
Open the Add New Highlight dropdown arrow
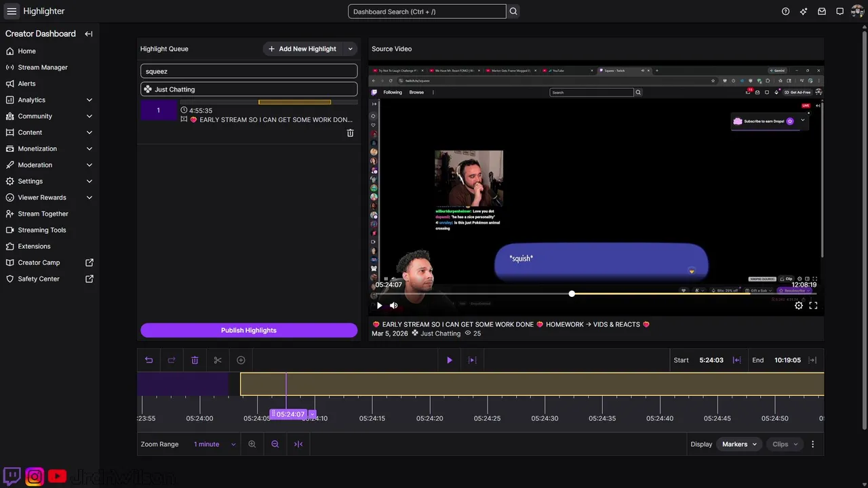[x=351, y=49]
